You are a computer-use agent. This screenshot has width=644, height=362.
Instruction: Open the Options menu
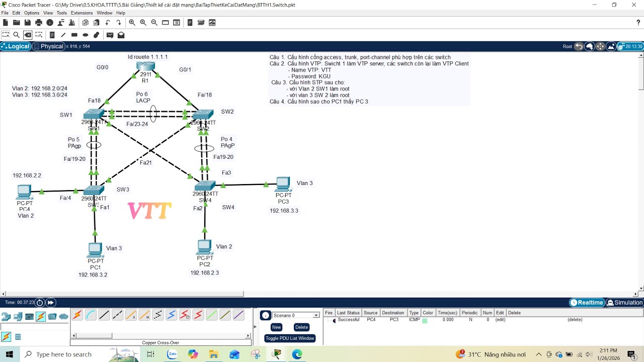[32, 13]
